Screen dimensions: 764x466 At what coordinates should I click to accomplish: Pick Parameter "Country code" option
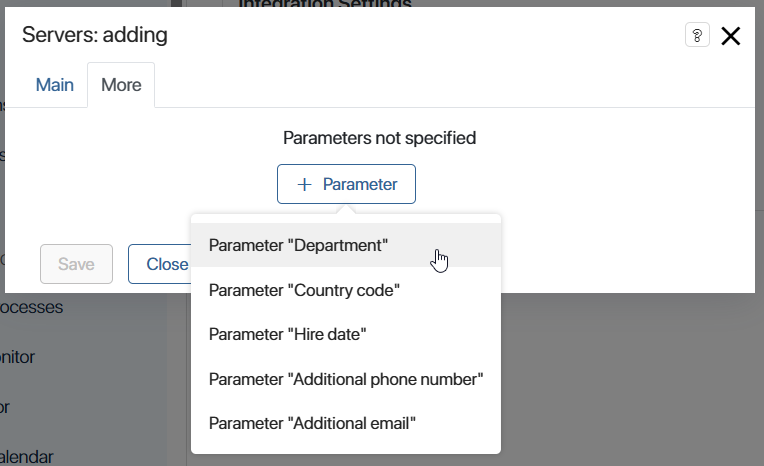(x=346, y=290)
